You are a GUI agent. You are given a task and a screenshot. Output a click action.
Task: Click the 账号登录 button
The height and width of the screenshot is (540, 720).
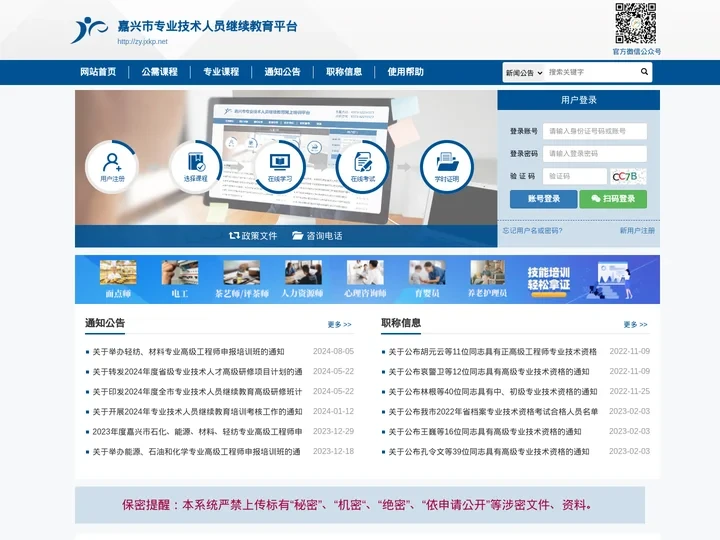[x=544, y=199]
